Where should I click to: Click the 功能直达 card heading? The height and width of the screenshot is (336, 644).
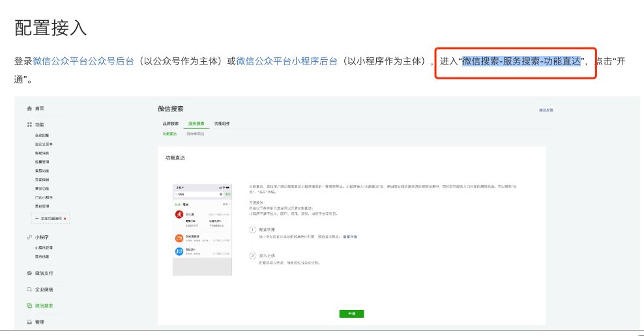coord(175,158)
